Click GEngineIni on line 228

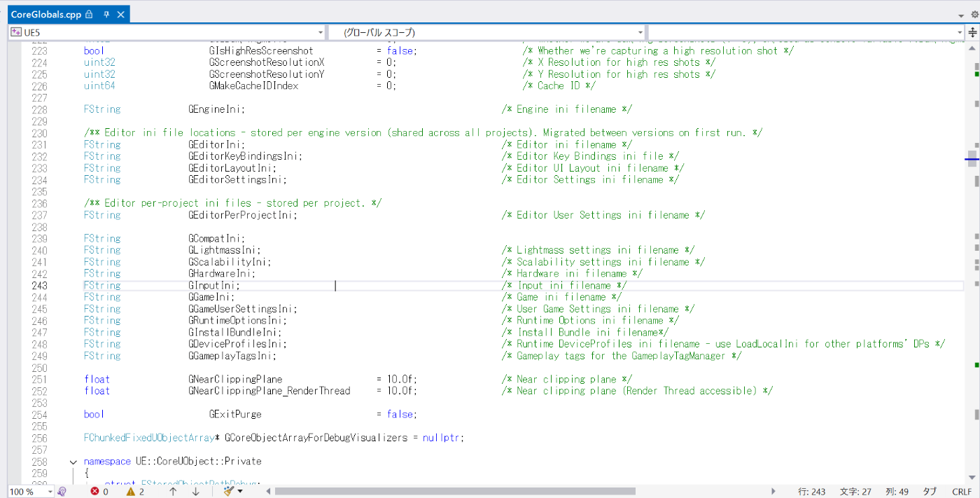(214, 109)
